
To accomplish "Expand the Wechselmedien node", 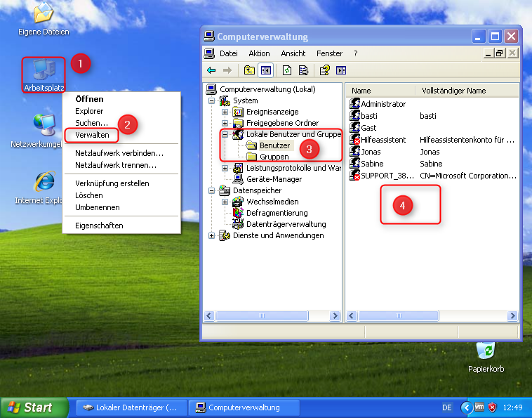I will pos(225,202).
